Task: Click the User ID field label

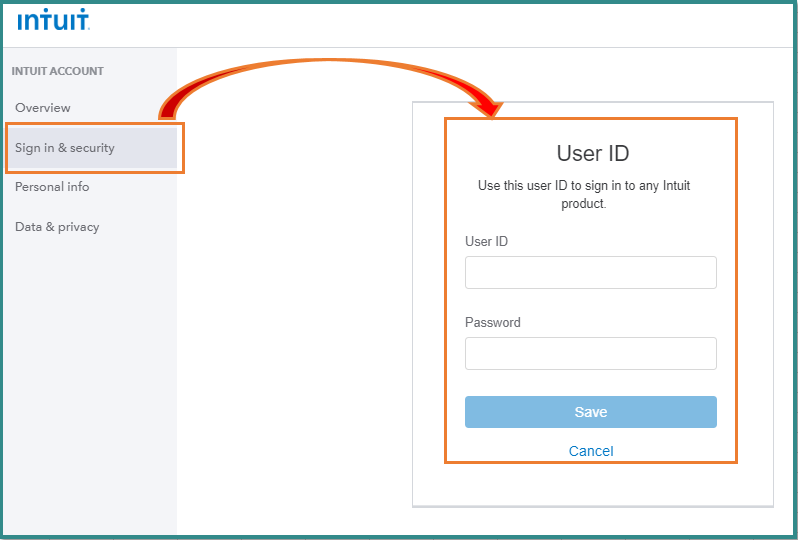Action: click(486, 241)
